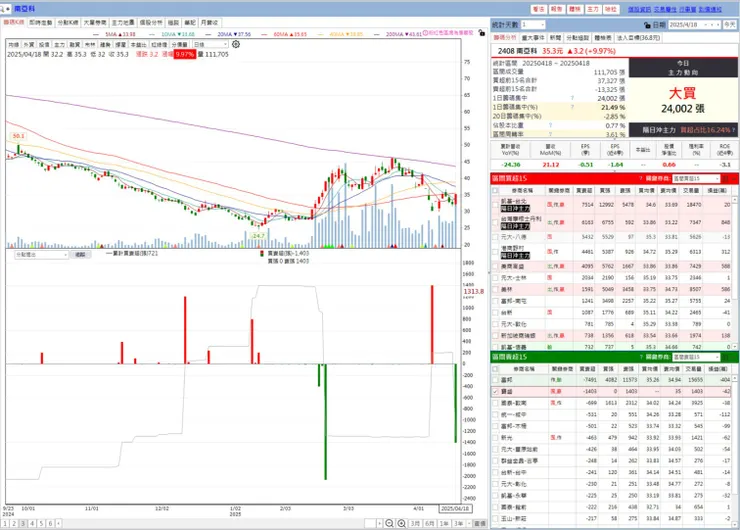
Task: Open the 交易屬性 link
Action: [x=665, y=9]
